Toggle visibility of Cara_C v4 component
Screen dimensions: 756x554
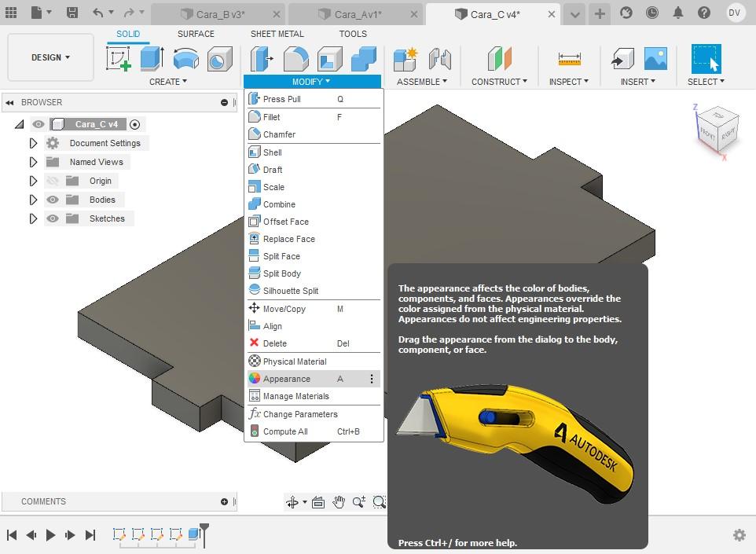(x=38, y=124)
